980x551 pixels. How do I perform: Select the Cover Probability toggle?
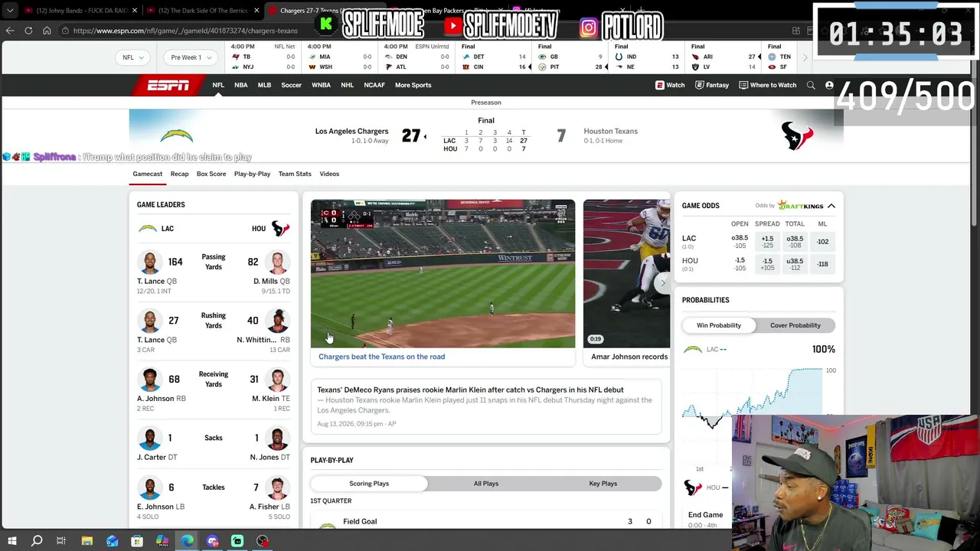(795, 325)
